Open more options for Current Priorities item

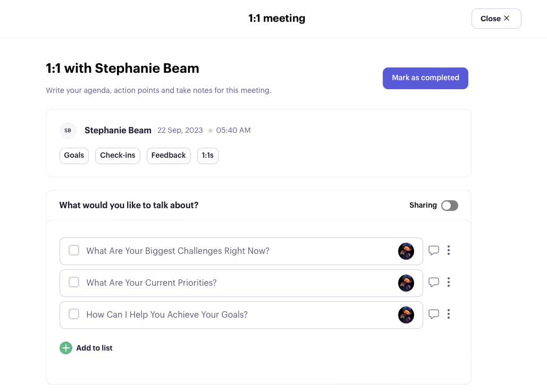click(x=449, y=282)
